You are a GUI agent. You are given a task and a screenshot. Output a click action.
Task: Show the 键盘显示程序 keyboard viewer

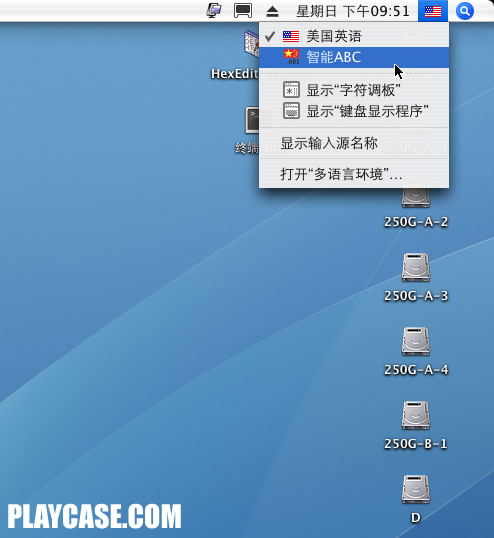pos(354,111)
